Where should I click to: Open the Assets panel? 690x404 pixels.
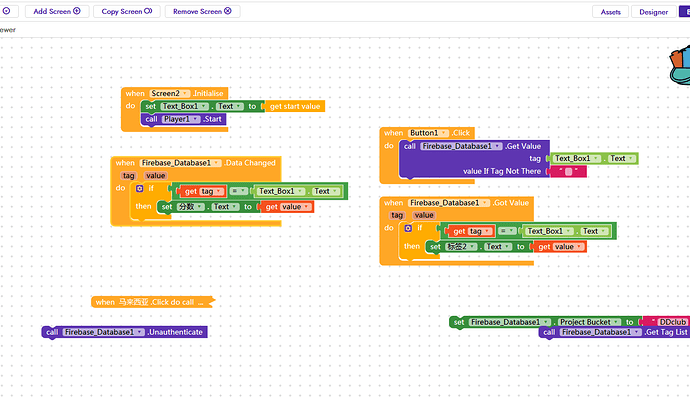611,11
